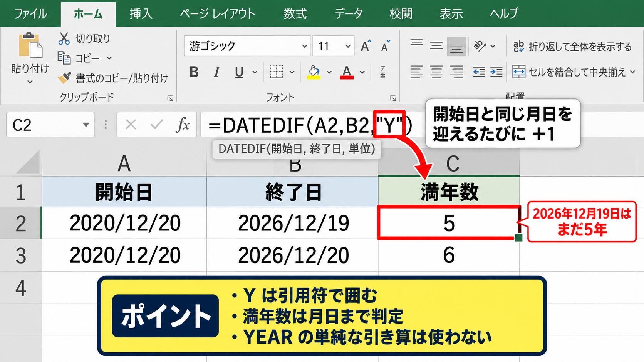
Task: Switch to the 挿入 tab
Action: tap(141, 14)
